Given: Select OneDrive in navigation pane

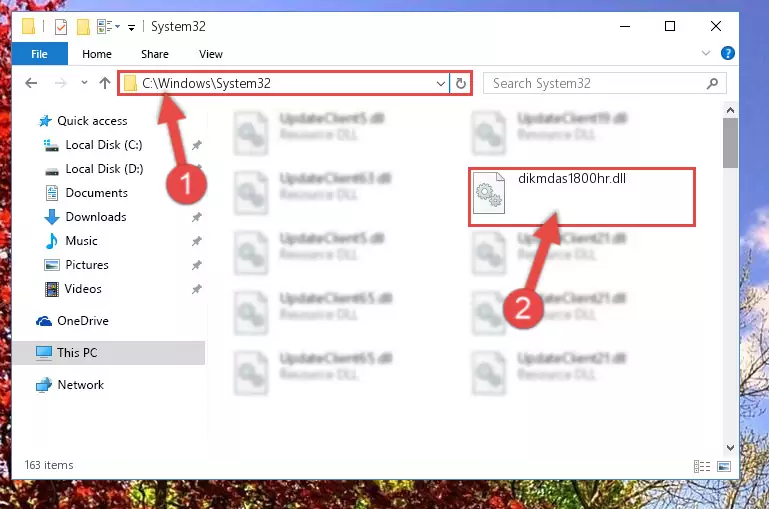Looking at the screenshot, I should pos(83,321).
